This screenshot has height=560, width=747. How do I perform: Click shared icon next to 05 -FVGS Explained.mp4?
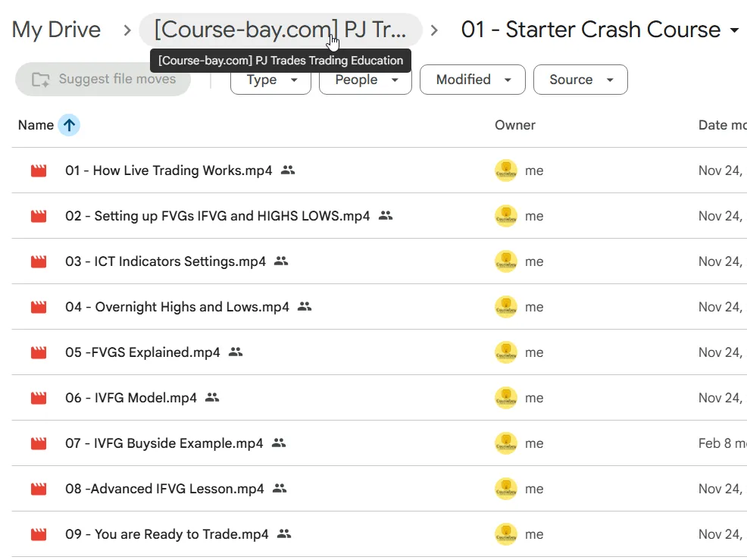(236, 352)
